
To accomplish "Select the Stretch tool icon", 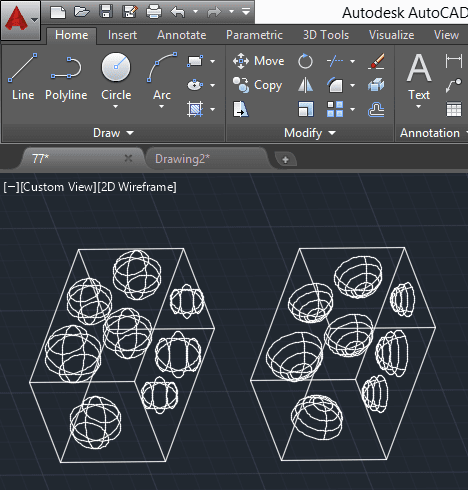I will click(x=241, y=109).
